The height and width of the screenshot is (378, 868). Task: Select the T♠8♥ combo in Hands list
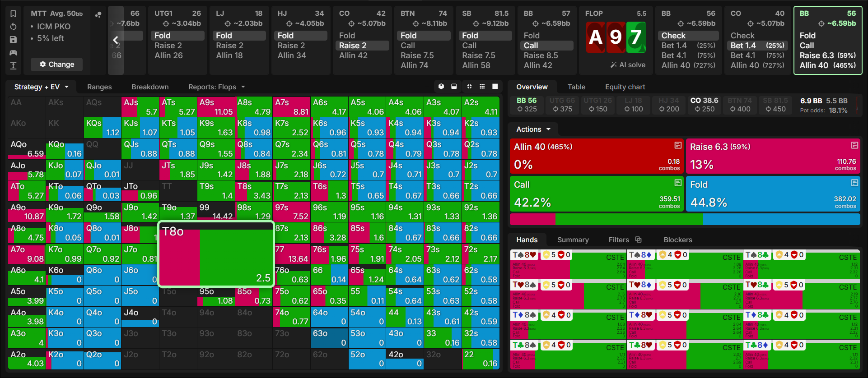coord(568,264)
